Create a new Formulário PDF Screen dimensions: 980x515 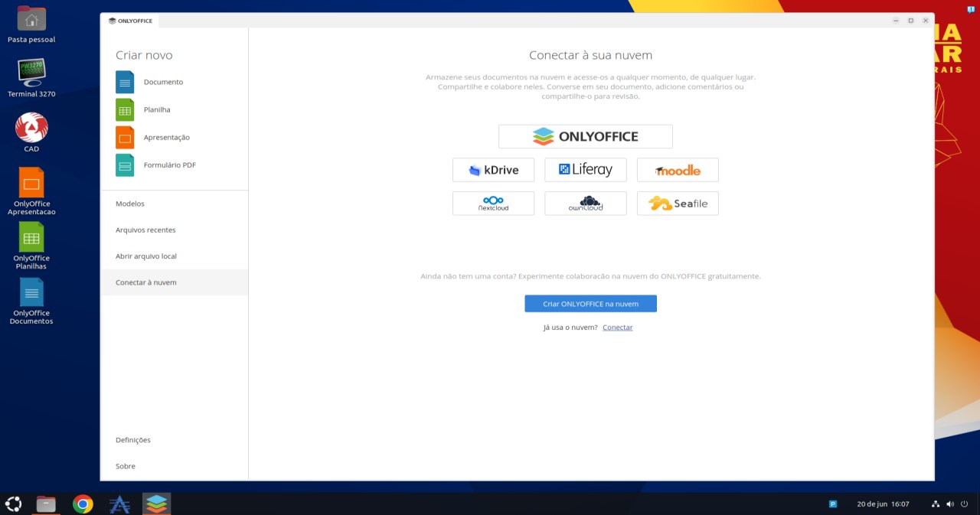pos(169,165)
